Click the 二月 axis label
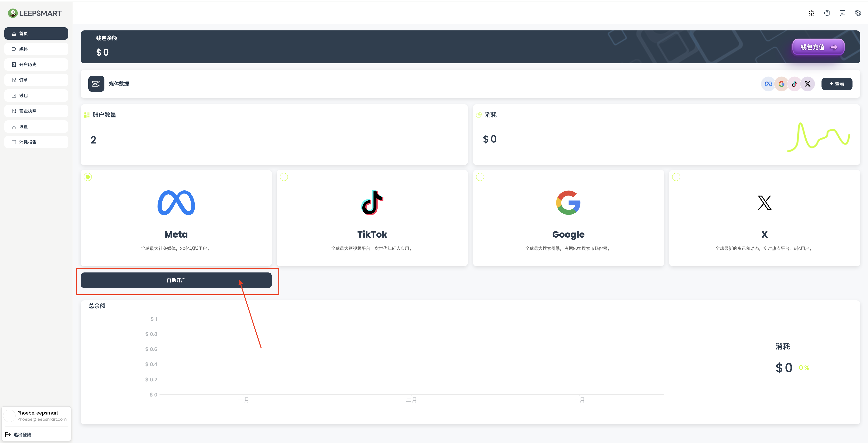 (x=411, y=400)
